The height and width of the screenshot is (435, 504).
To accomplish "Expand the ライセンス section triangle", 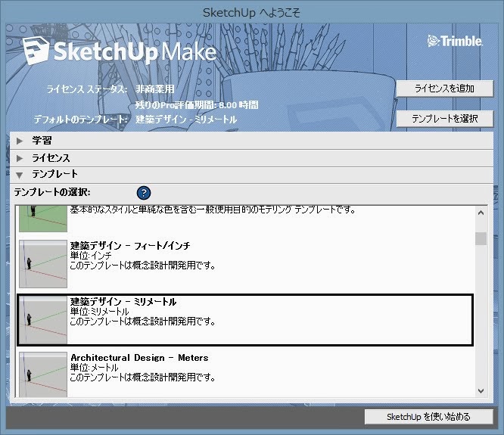I will (20, 158).
